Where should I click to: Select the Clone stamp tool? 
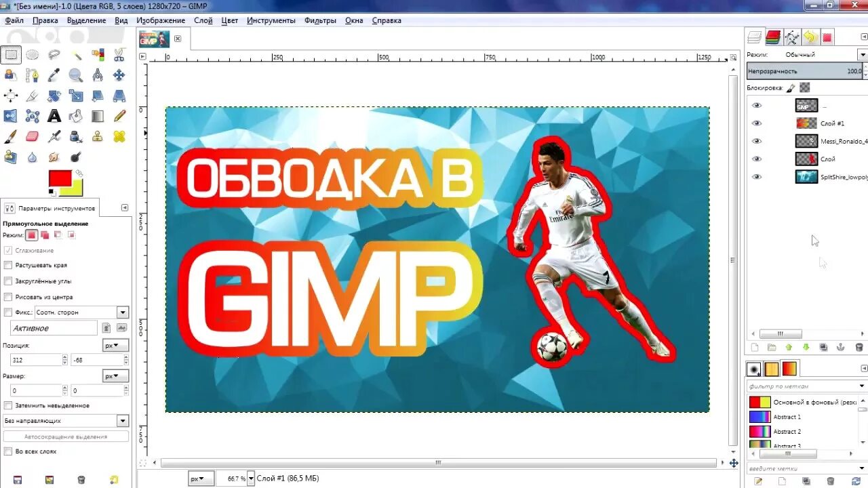coord(98,136)
